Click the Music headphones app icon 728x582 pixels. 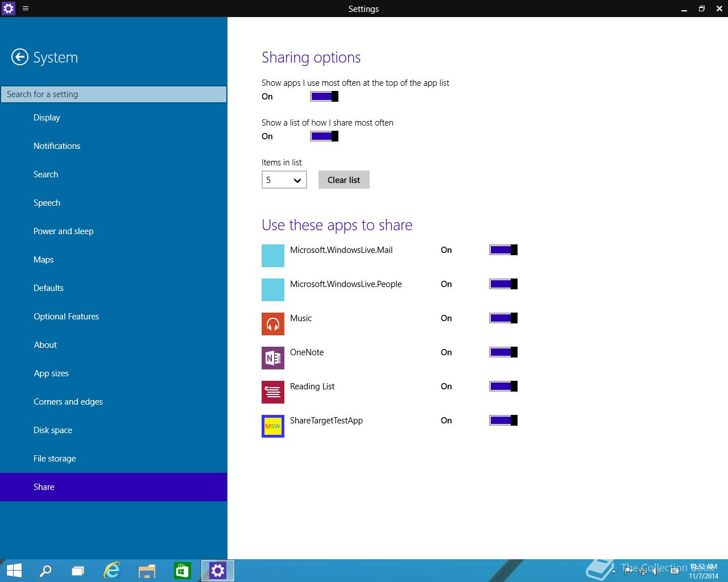[x=273, y=324]
